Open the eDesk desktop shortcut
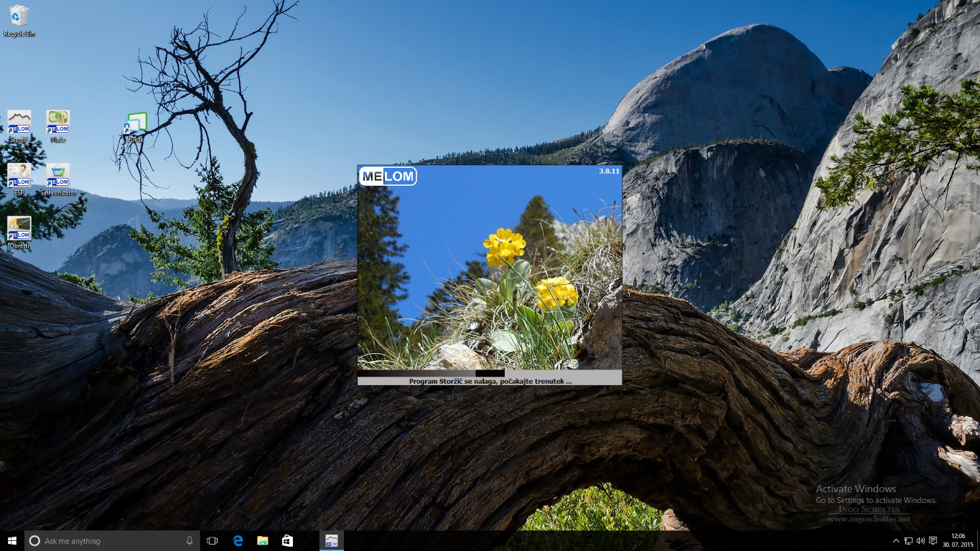The height and width of the screenshot is (551, 980). coord(135,125)
